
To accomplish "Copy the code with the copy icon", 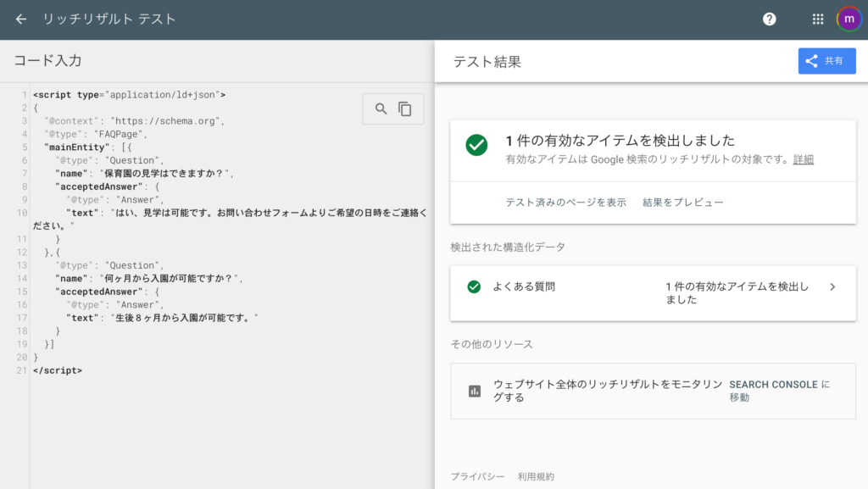I will tap(405, 109).
